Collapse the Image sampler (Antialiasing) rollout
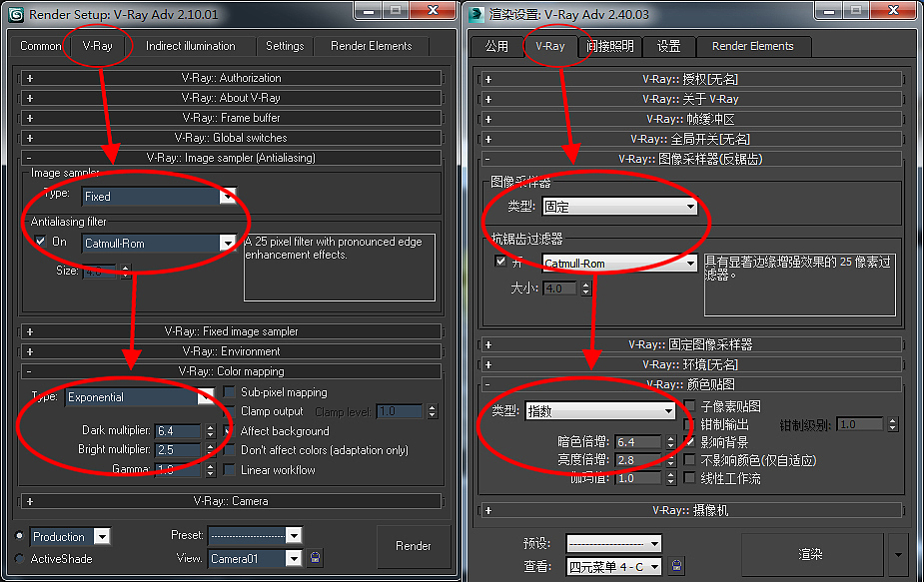This screenshot has width=924, height=582. 231,158
